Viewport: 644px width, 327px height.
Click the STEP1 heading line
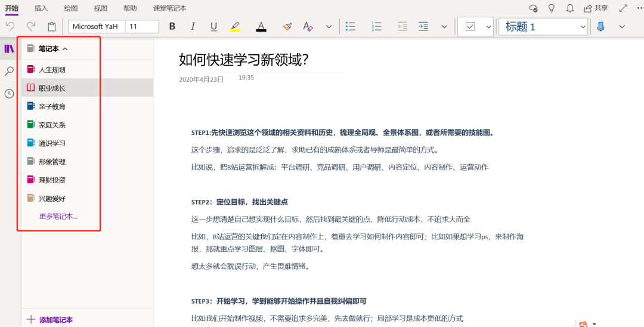coord(342,132)
